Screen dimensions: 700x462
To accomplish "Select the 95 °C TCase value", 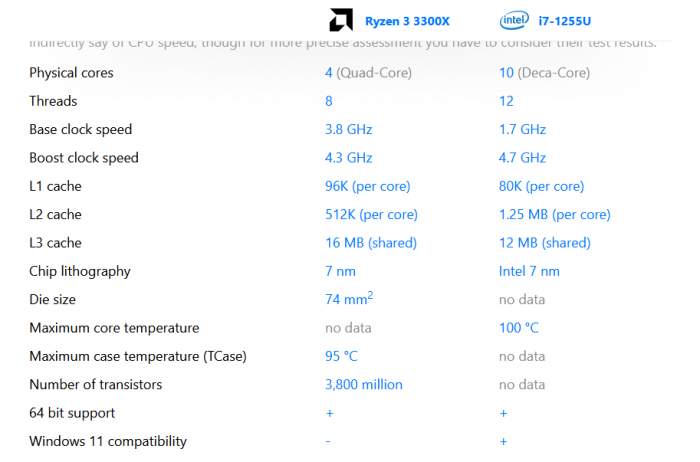I will pos(342,356).
